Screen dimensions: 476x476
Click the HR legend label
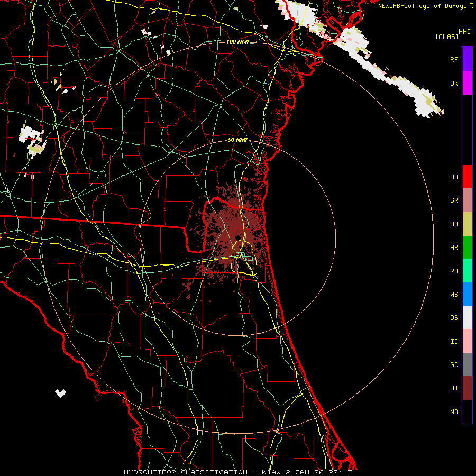point(454,248)
